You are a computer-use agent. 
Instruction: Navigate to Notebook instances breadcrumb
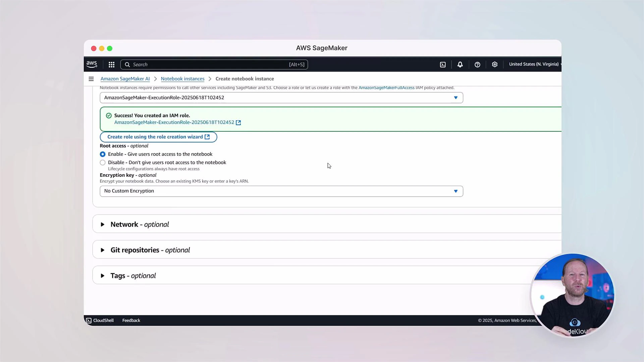pyautogui.click(x=182, y=78)
